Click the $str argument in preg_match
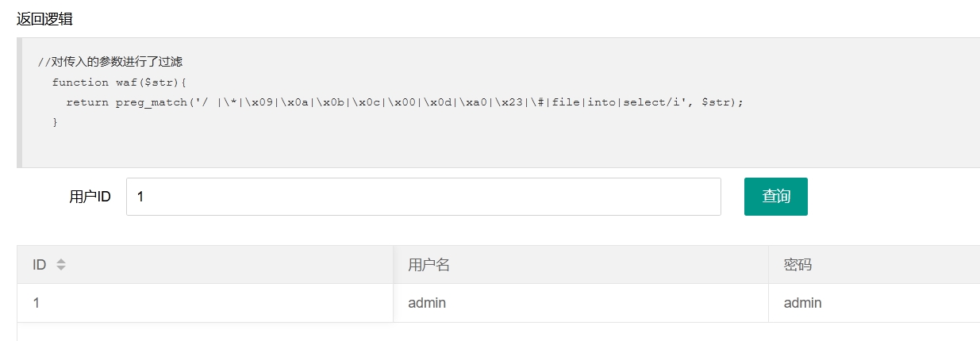The image size is (980, 341). [x=716, y=103]
